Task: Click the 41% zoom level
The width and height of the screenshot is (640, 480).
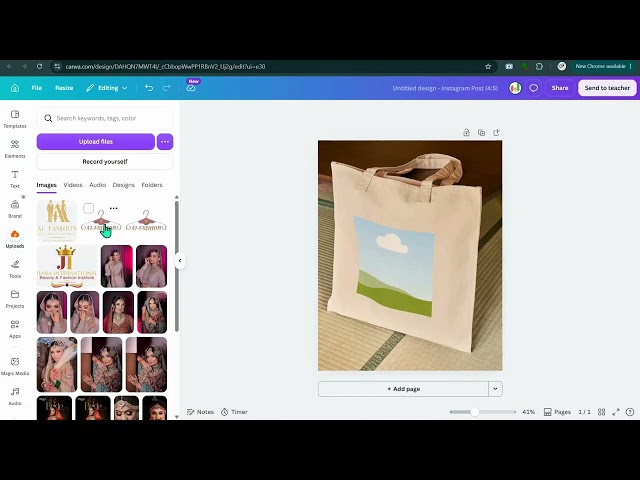Action: 528,412
